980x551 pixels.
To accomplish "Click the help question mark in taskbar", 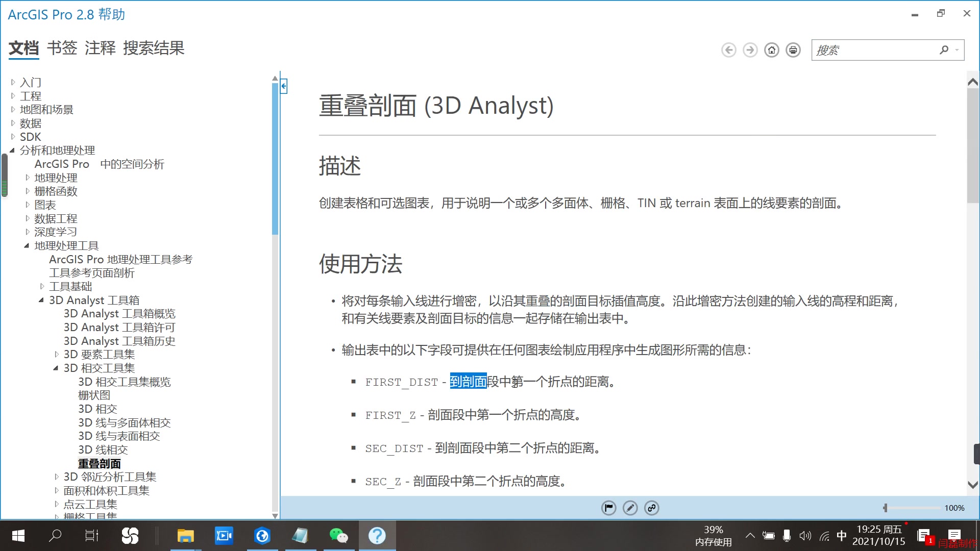I will (377, 536).
